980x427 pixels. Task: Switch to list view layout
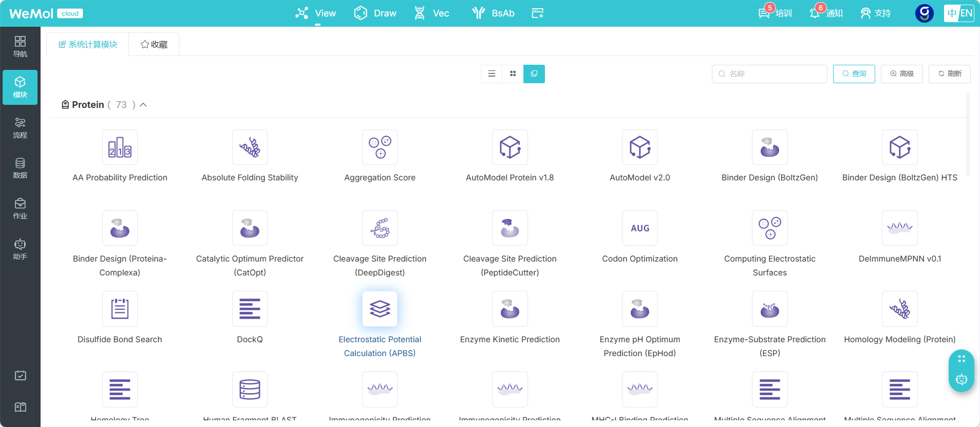[492, 74]
